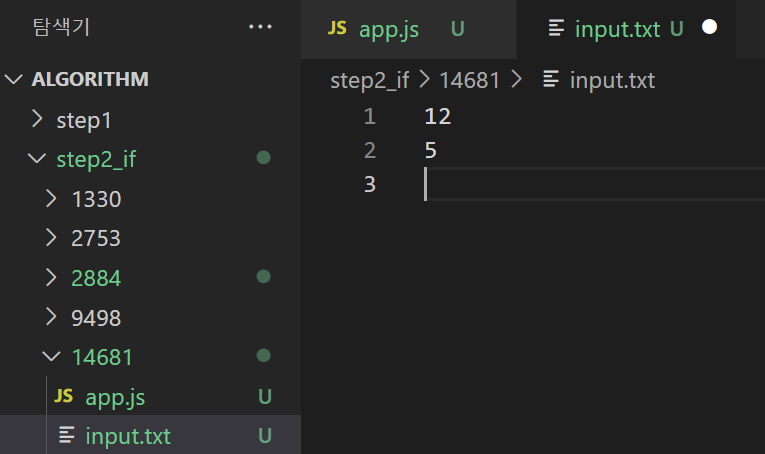The height and width of the screenshot is (454, 765).
Task: Click the text 5 on line 2
Action: coord(430,150)
